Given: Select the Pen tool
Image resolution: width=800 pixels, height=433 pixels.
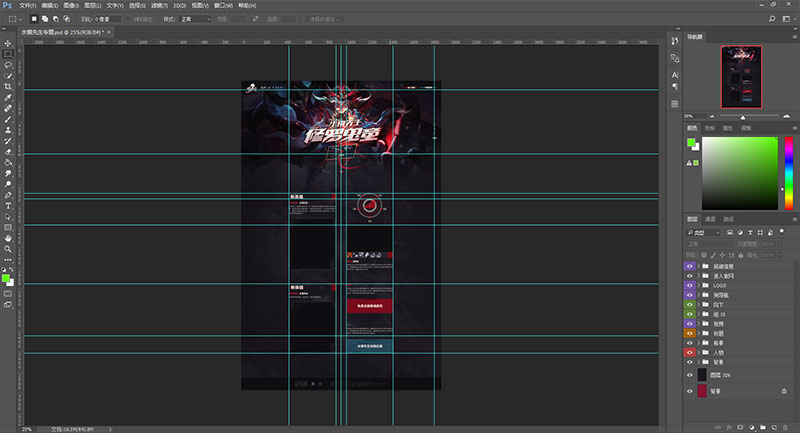Looking at the screenshot, I should 8,195.
